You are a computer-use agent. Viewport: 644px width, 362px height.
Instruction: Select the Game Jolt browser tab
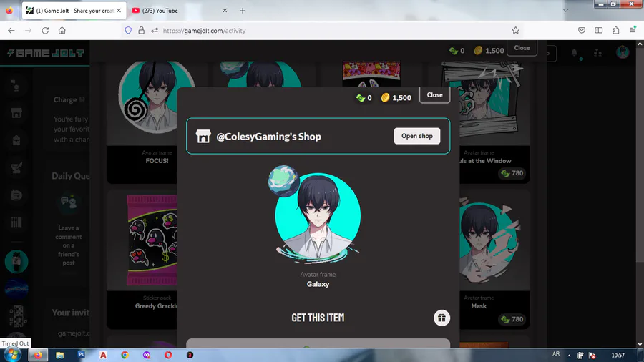pos(74,11)
